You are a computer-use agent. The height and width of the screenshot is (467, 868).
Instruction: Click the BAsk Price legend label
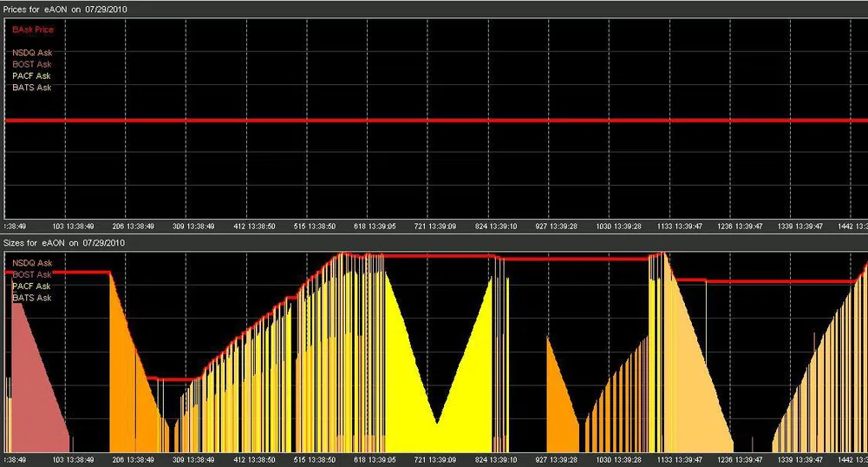pos(32,30)
